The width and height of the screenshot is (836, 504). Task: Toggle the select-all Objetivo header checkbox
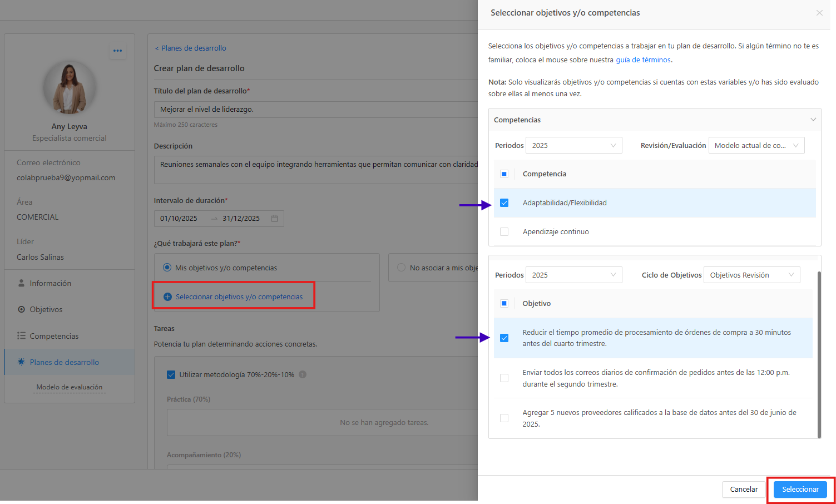coord(504,304)
